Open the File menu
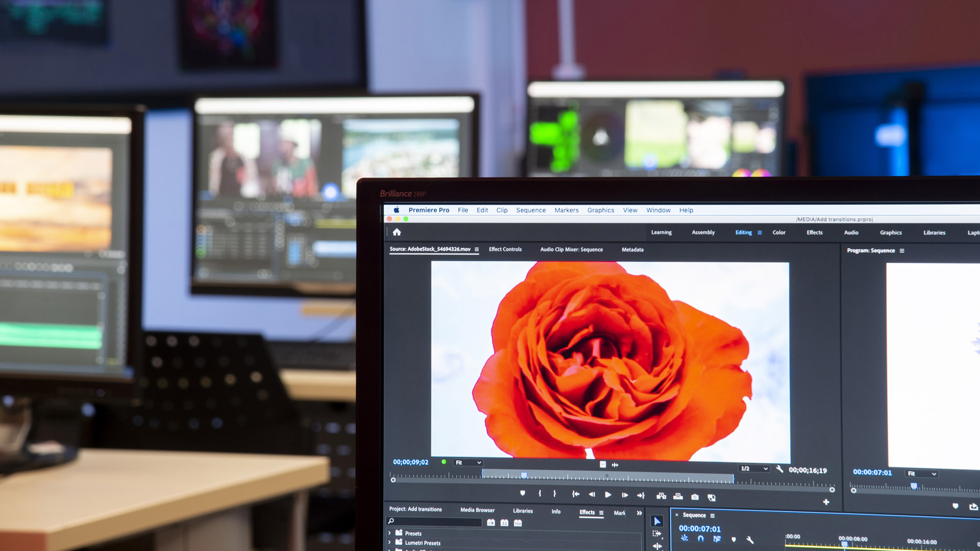Viewport: 980px width, 551px height. (x=463, y=210)
